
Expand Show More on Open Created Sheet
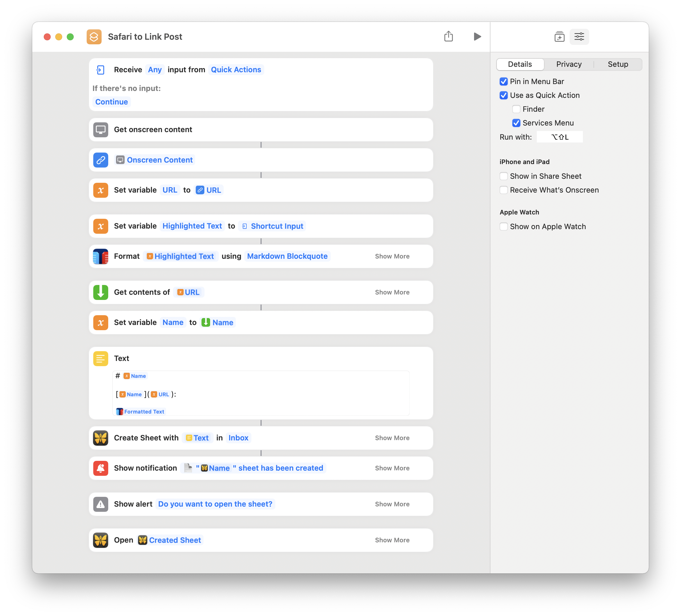click(392, 540)
